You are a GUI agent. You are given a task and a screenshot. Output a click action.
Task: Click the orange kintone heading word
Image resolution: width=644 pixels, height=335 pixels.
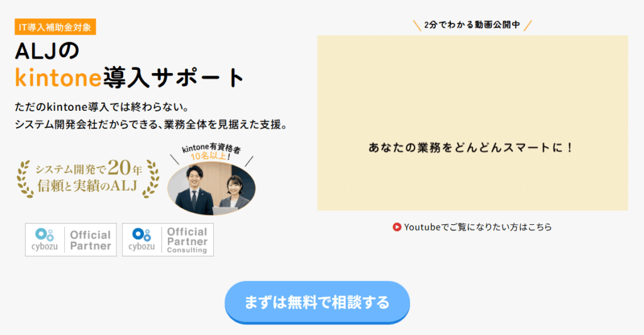coord(58,77)
